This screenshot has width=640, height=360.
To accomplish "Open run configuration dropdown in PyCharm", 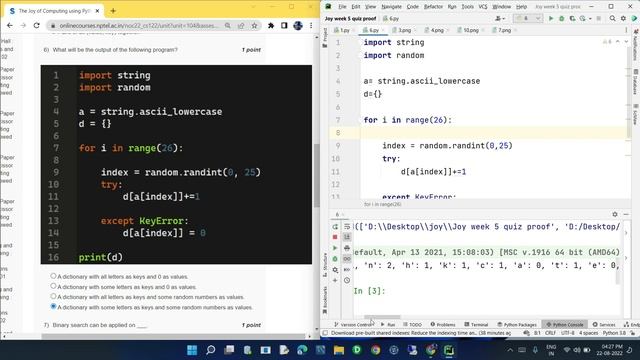I will pos(528,18).
